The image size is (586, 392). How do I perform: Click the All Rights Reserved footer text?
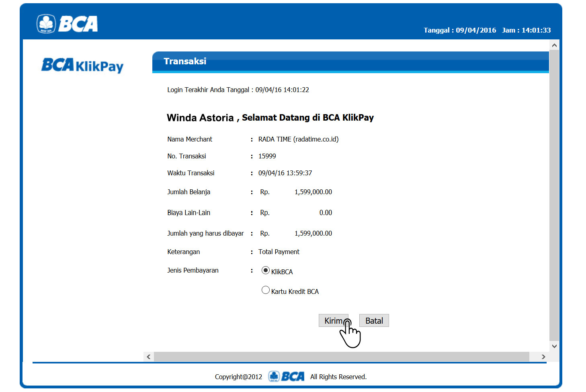[x=338, y=377]
